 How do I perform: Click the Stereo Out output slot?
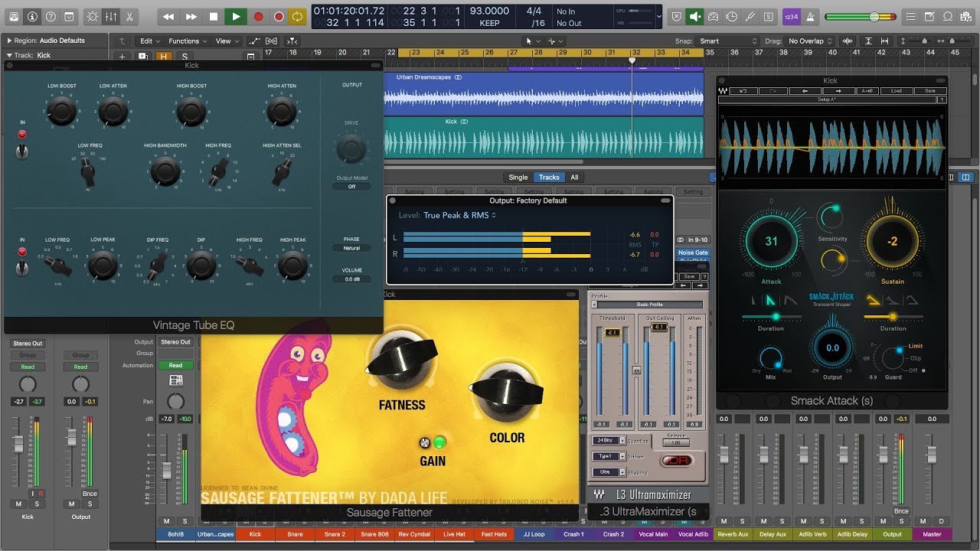28,344
